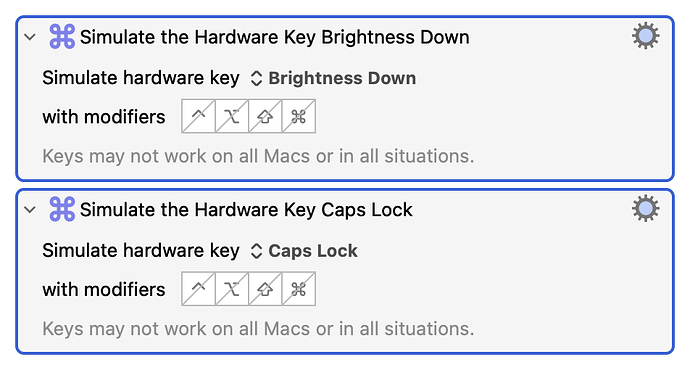Viewport: 690px width, 369px height.
Task: Collapse the Caps Lock action
Action: [30, 210]
